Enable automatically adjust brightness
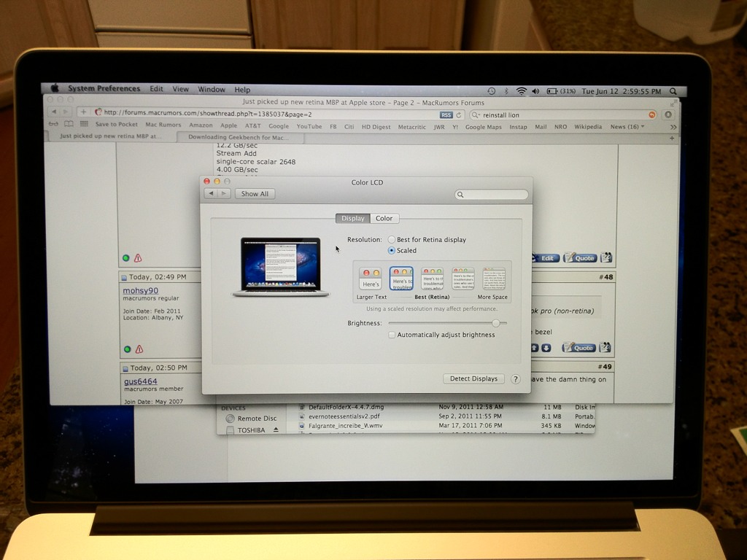747x560 pixels. point(392,335)
